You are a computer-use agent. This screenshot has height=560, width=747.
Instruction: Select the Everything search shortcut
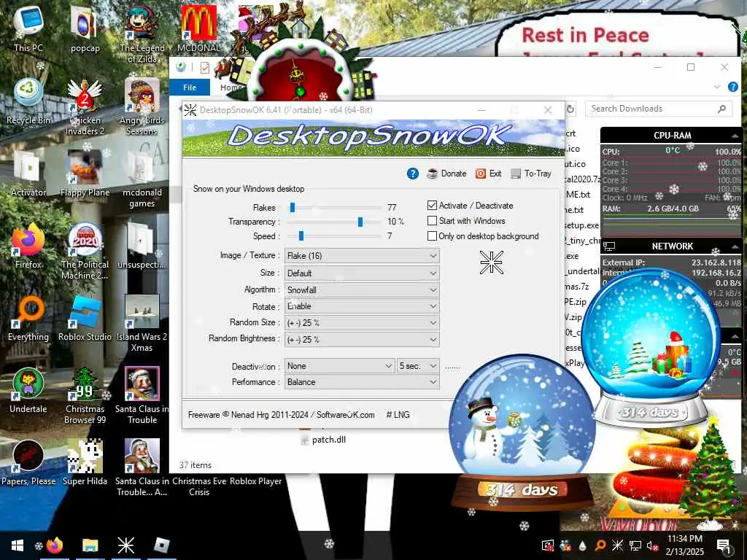click(28, 318)
